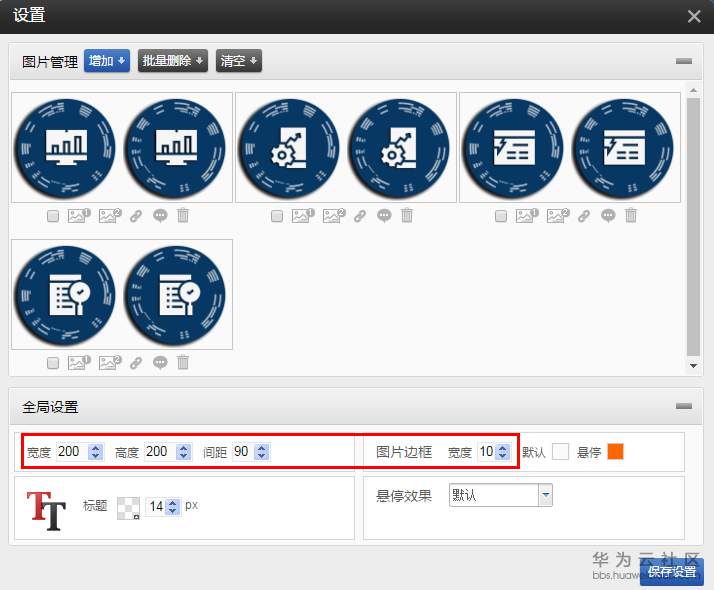Delete the lightning list image item
The width and height of the screenshot is (714, 590).
[631, 215]
